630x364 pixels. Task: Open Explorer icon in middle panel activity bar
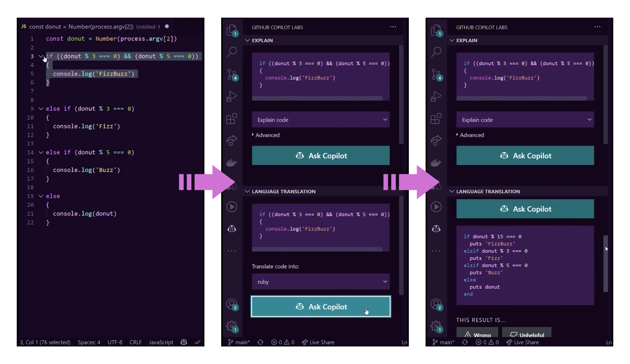[232, 30]
